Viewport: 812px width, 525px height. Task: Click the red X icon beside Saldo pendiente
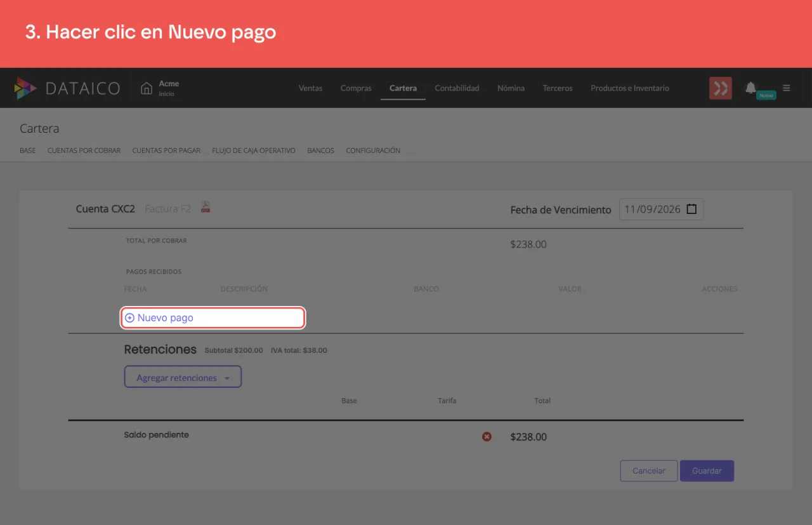click(487, 437)
